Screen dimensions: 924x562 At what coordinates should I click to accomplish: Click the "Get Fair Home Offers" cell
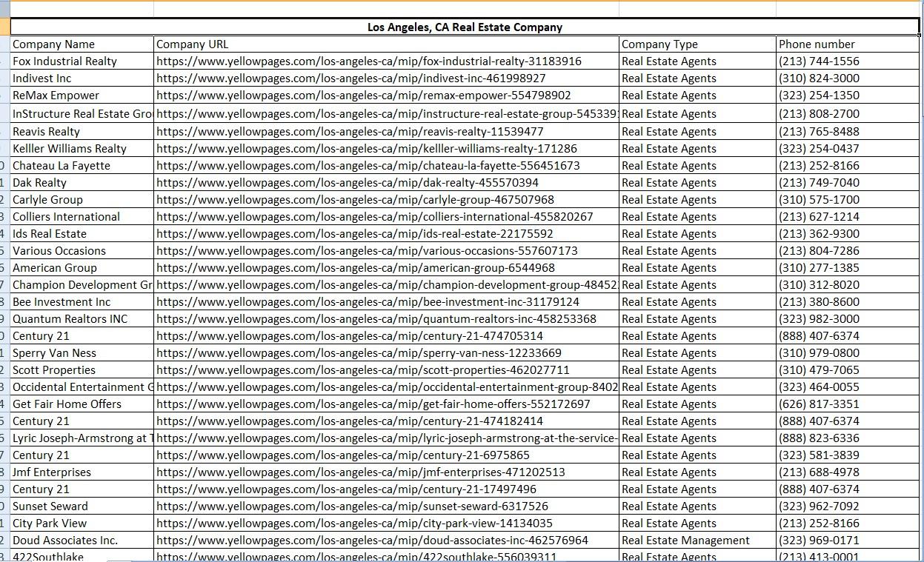coord(67,404)
